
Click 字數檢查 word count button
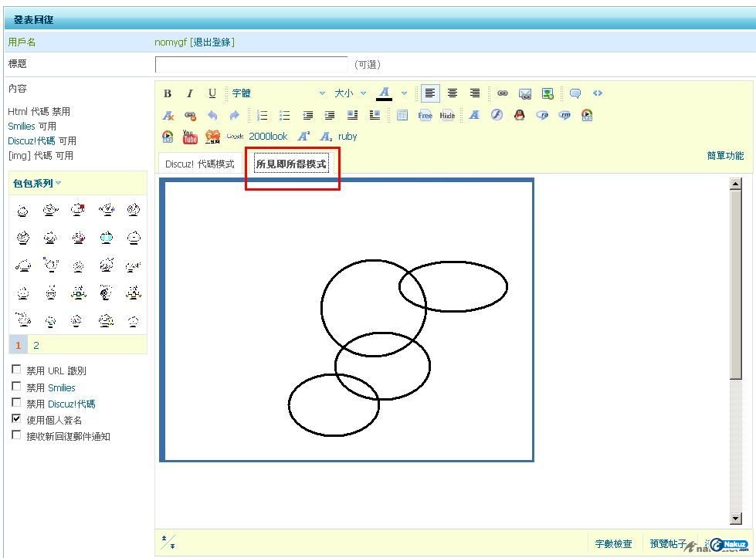(613, 543)
